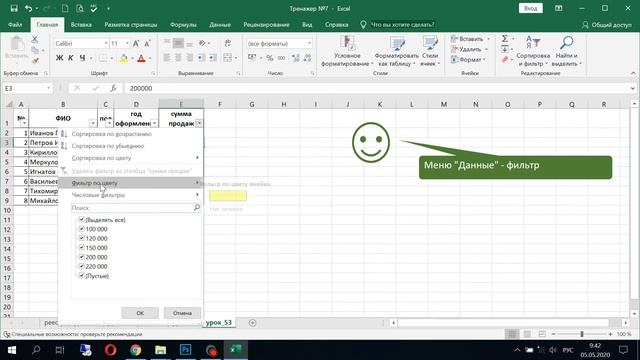
Task: Open Format as Table (Форматировать как таблицу)
Action: click(x=396, y=51)
